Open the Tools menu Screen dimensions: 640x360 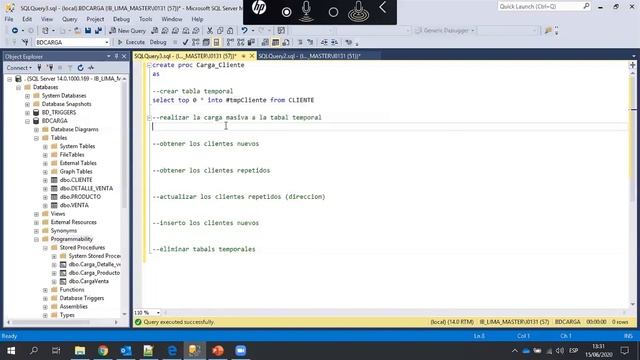pyautogui.click(x=146, y=19)
